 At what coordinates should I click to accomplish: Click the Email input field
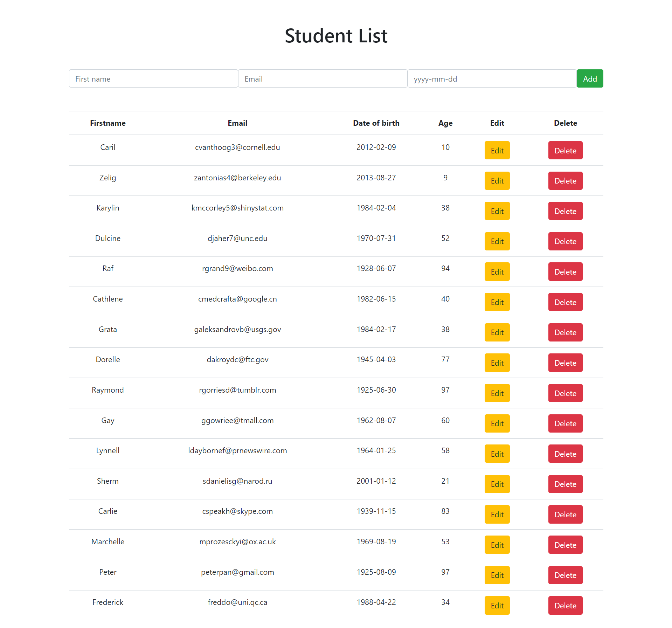(322, 78)
